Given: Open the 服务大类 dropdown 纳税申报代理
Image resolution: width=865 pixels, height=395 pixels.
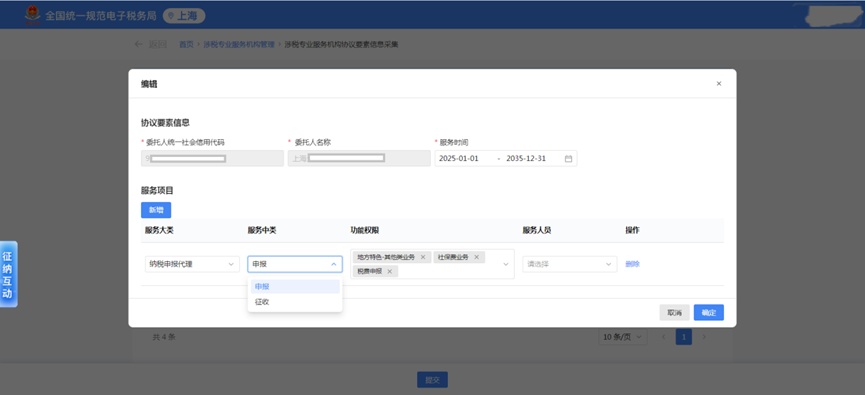Looking at the screenshot, I should 192,264.
